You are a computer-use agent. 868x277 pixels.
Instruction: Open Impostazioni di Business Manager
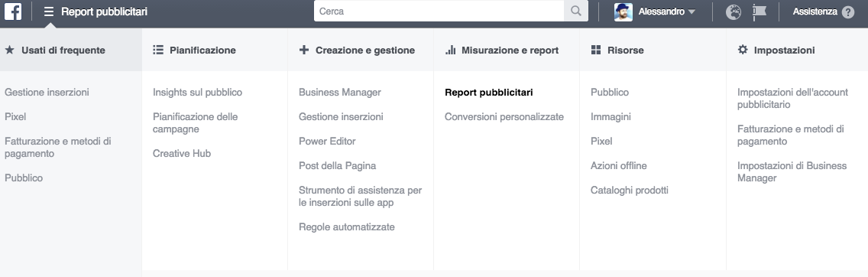(x=792, y=171)
